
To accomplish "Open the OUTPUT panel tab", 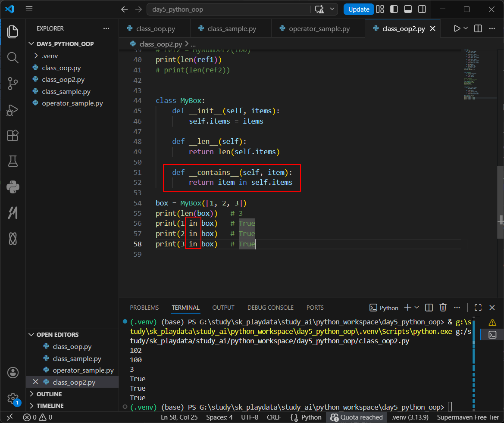I will tap(223, 308).
